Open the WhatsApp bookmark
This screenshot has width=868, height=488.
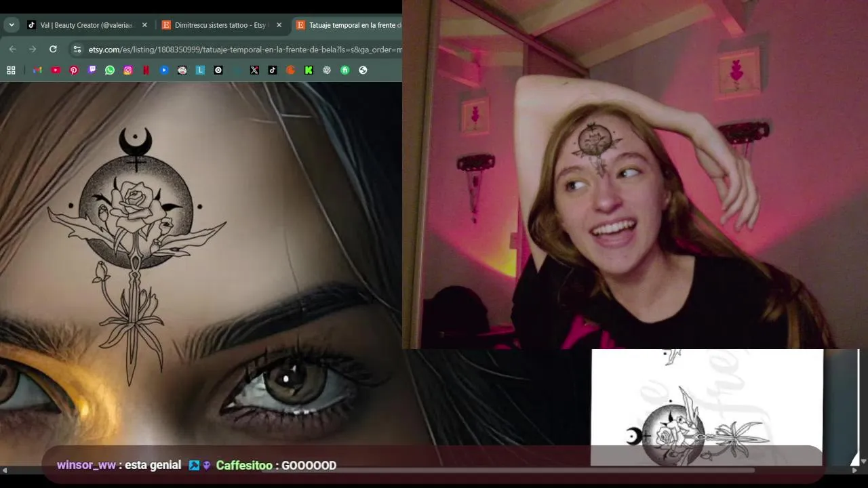click(x=110, y=70)
